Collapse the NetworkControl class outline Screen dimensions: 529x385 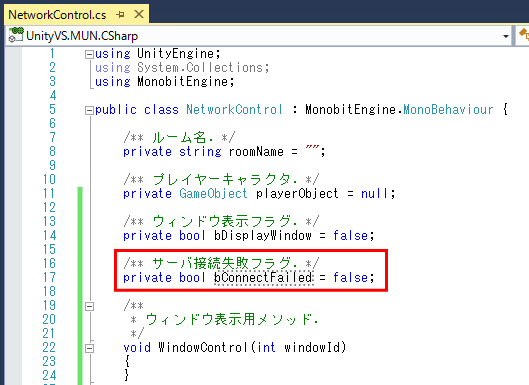(x=89, y=110)
